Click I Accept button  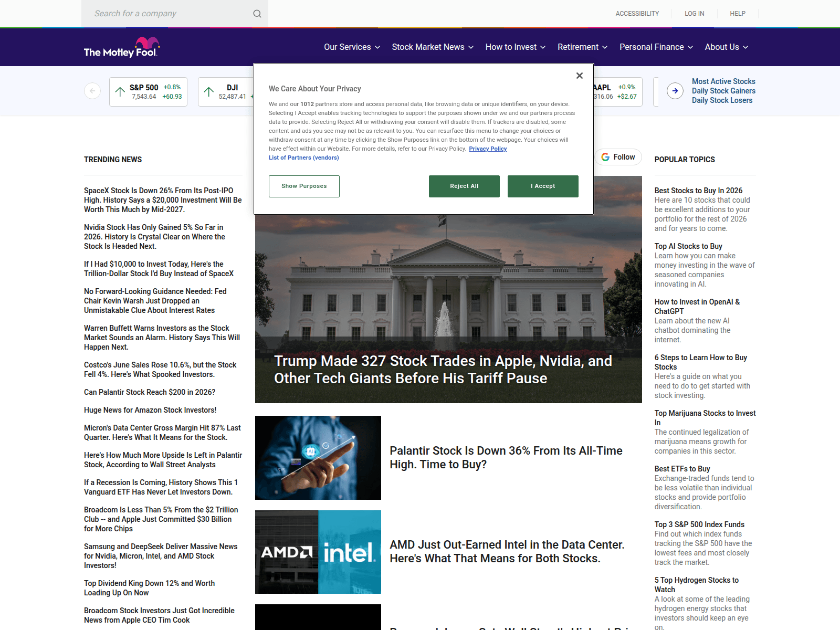pyautogui.click(x=543, y=186)
